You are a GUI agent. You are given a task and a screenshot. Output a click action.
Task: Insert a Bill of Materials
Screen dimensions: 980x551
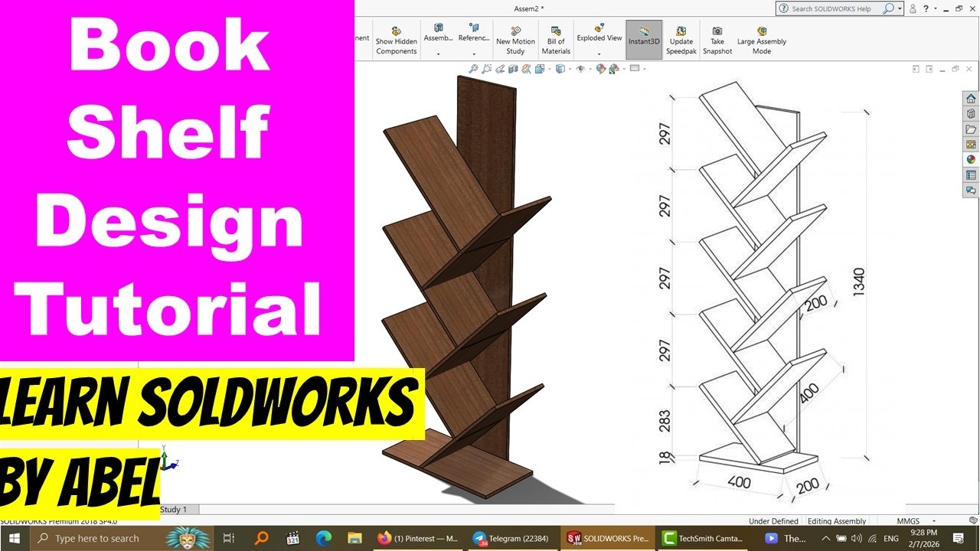click(x=556, y=41)
